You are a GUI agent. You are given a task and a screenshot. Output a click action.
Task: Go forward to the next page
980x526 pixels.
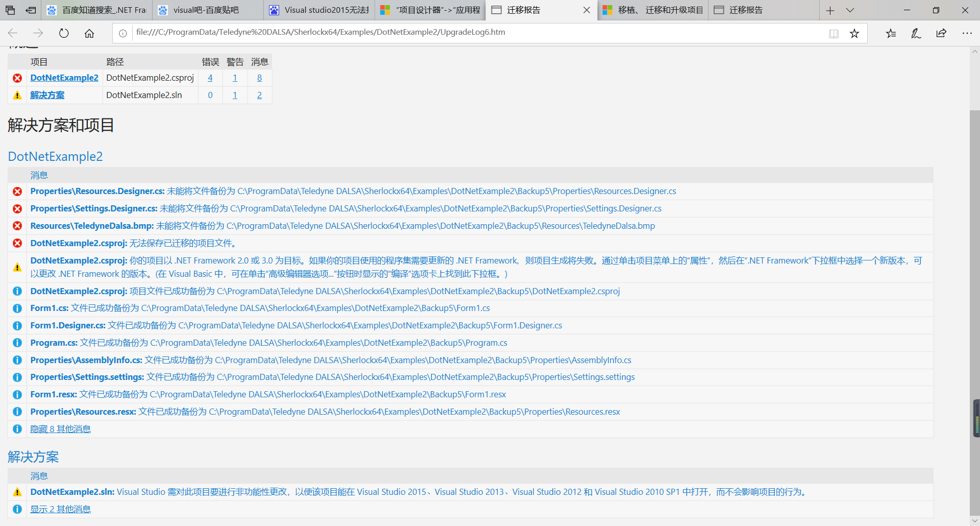[x=38, y=33]
